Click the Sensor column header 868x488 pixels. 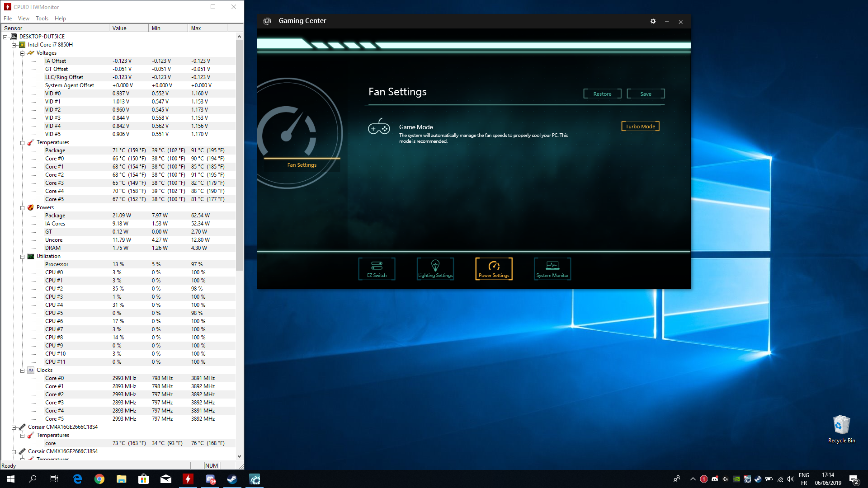[55, 28]
